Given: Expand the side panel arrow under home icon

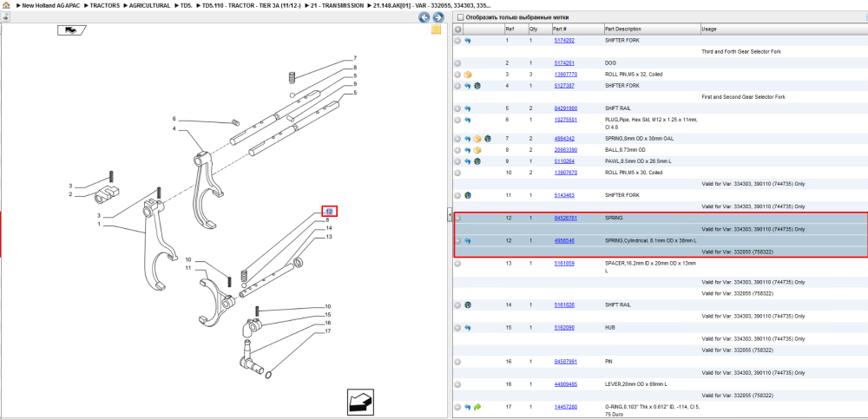Looking at the screenshot, I should (4, 17).
